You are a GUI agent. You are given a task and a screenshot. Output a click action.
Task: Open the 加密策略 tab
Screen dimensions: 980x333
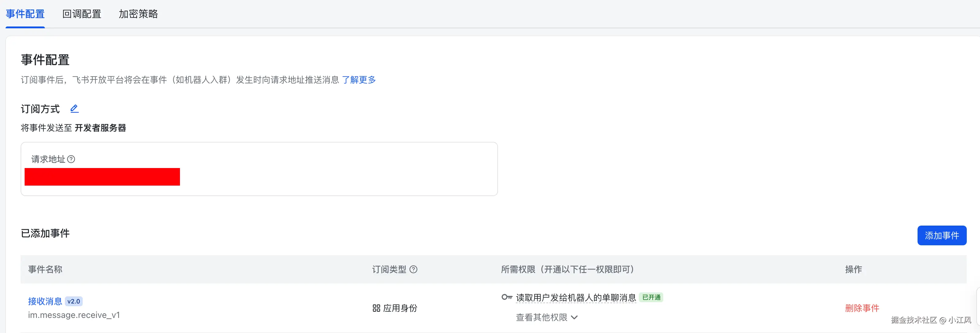pos(138,14)
